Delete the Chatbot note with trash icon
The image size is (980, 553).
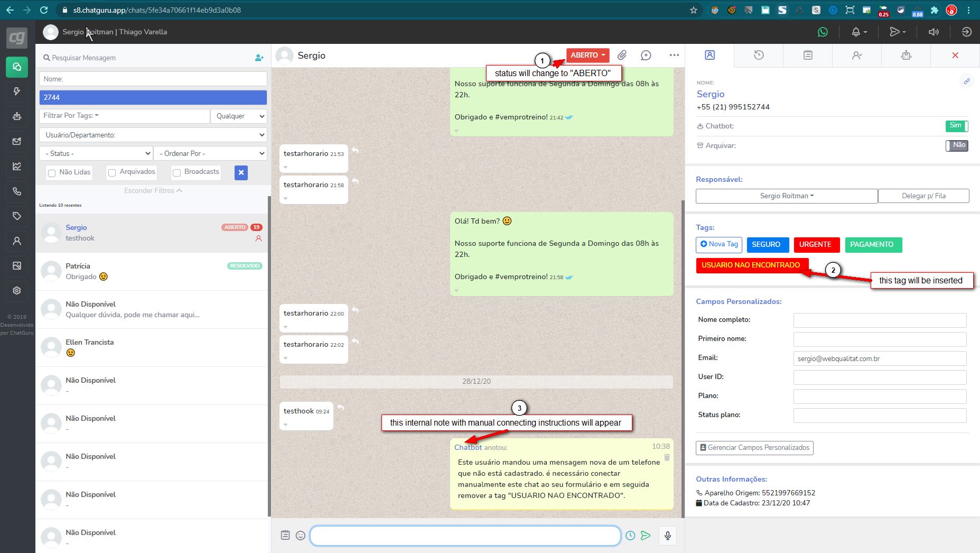[x=667, y=458]
